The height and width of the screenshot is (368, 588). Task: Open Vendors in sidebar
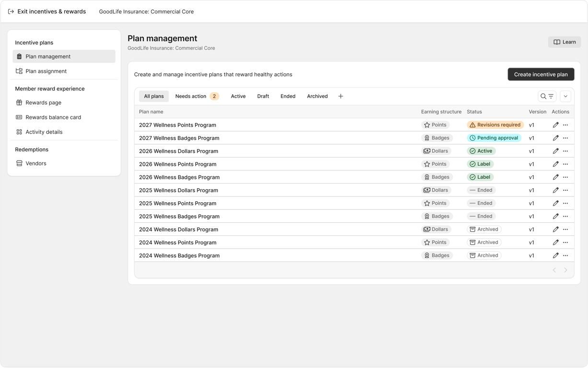coord(64,163)
